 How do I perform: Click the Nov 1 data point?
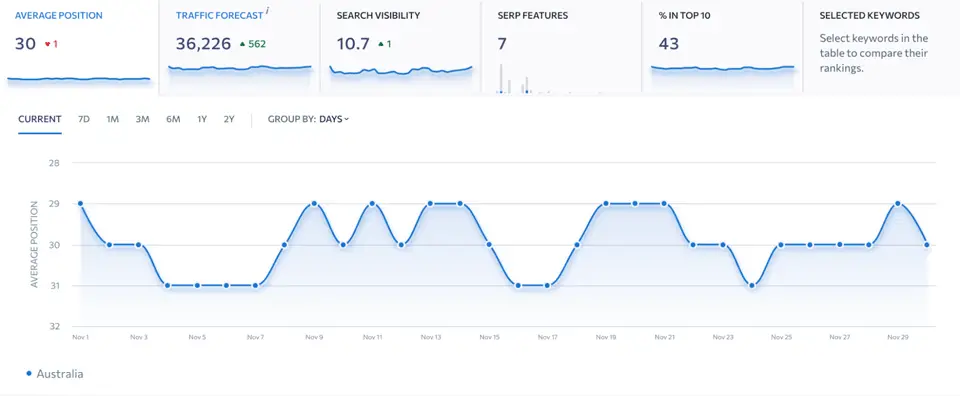[x=80, y=204]
